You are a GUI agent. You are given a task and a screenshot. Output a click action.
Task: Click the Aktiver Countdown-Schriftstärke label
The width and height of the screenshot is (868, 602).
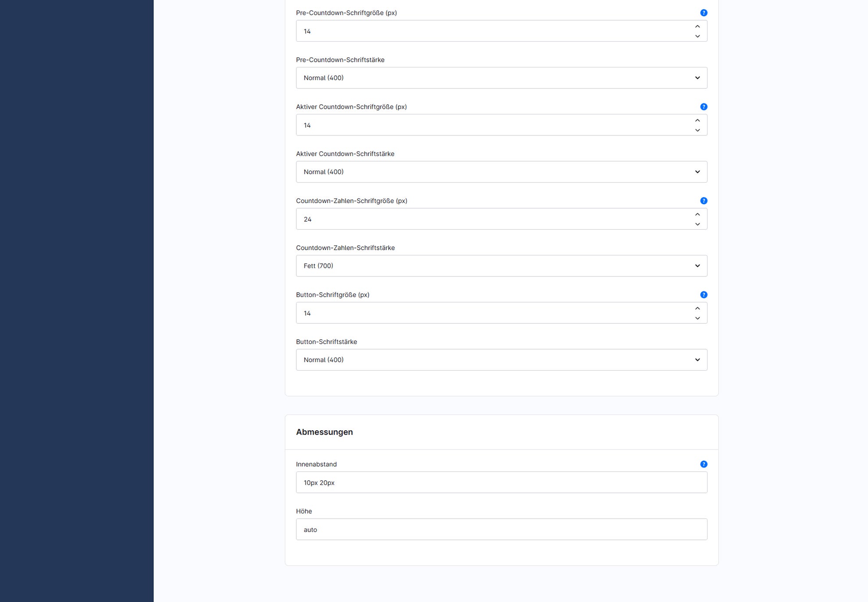point(345,154)
